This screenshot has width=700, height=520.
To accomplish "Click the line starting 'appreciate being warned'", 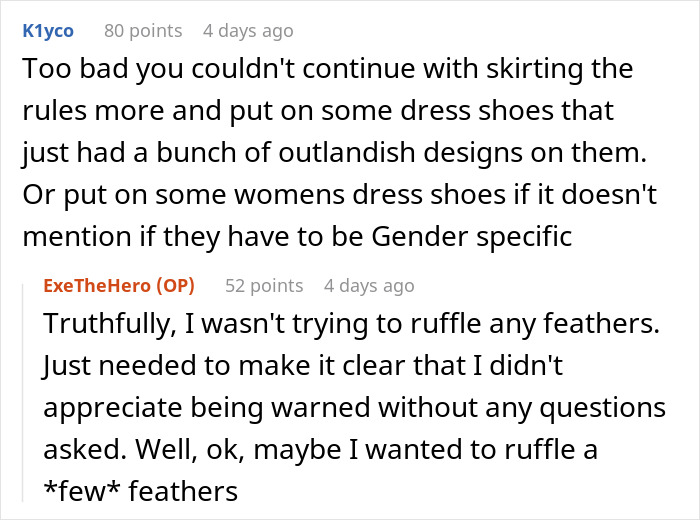I will [x=354, y=409].
